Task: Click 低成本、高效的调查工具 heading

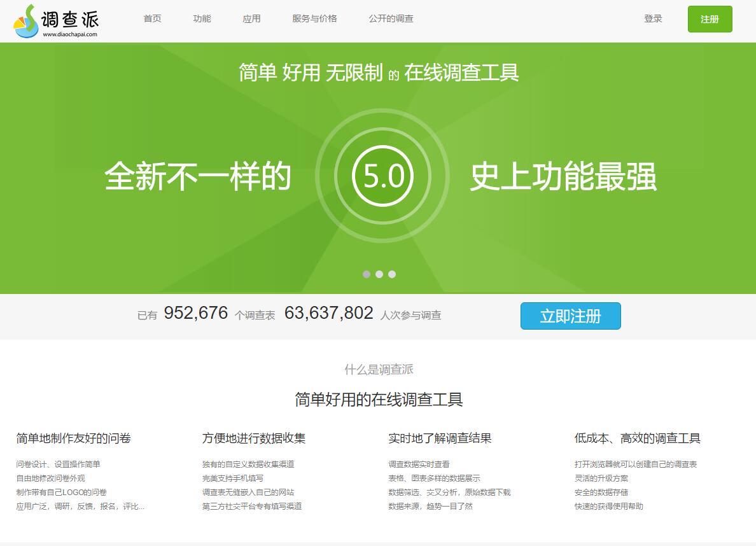Action: tap(638, 438)
